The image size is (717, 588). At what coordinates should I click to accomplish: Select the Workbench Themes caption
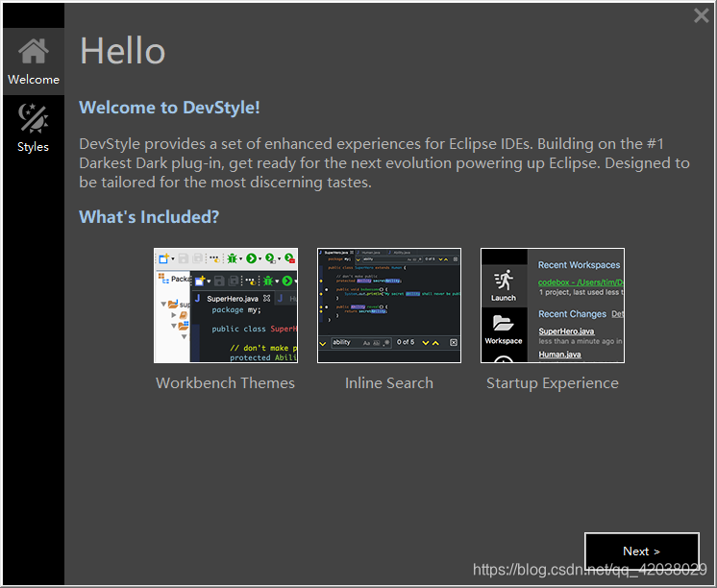point(226,383)
